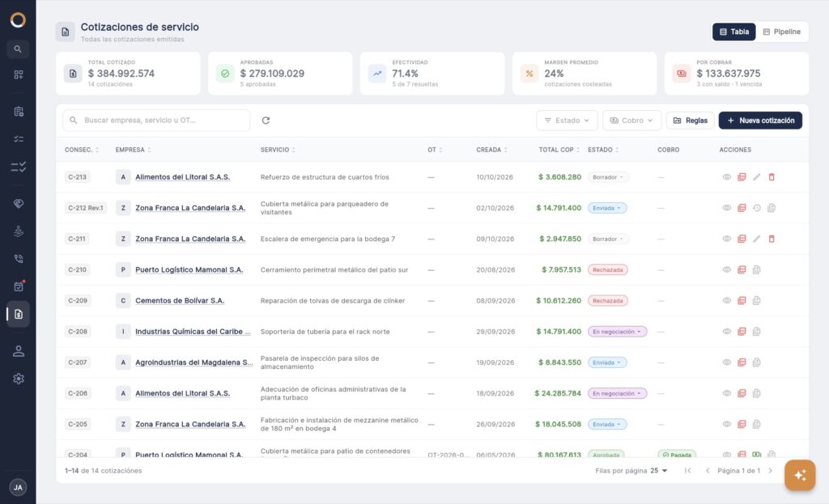
Task: Open the calendar icon with notification dot
Action: [x=19, y=286]
